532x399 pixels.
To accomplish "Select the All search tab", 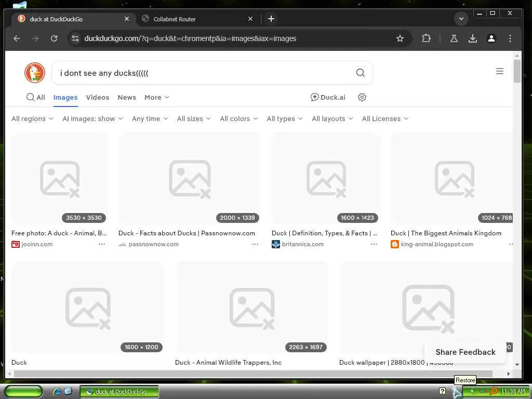I will pyautogui.click(x=36, y=97).
